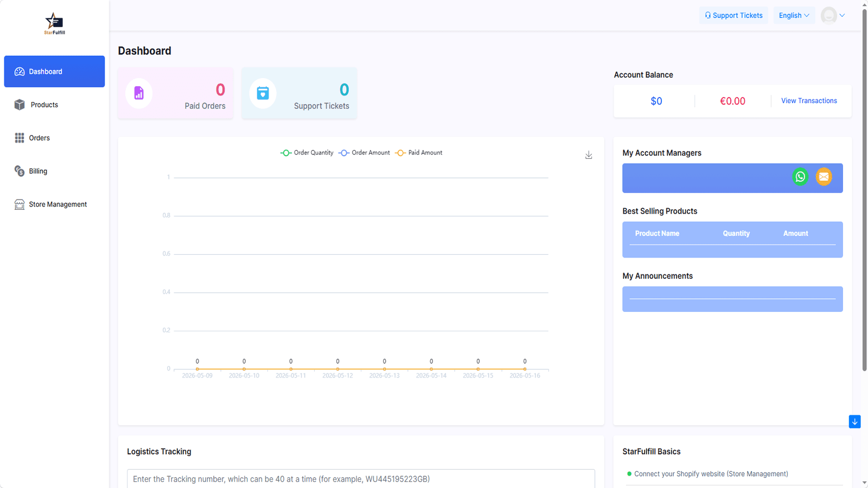Click the user avatar in header

coord(828,15)
